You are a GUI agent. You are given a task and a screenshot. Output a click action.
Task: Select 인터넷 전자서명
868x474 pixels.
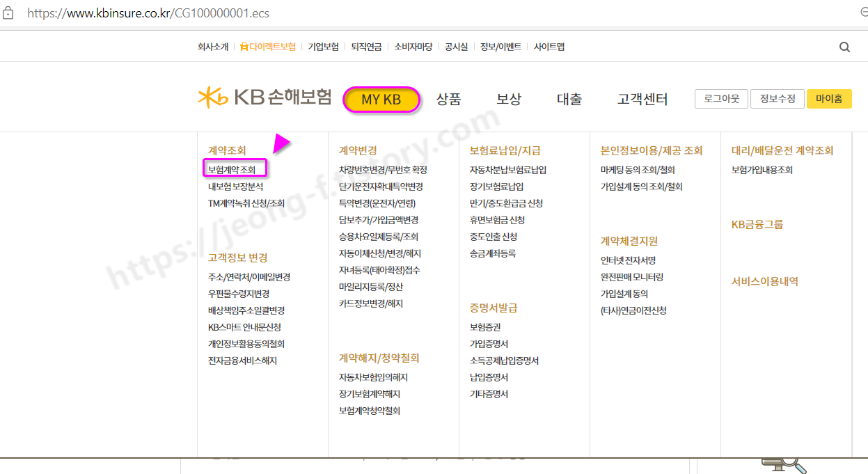pyautogui.click(x=628, y=260)
